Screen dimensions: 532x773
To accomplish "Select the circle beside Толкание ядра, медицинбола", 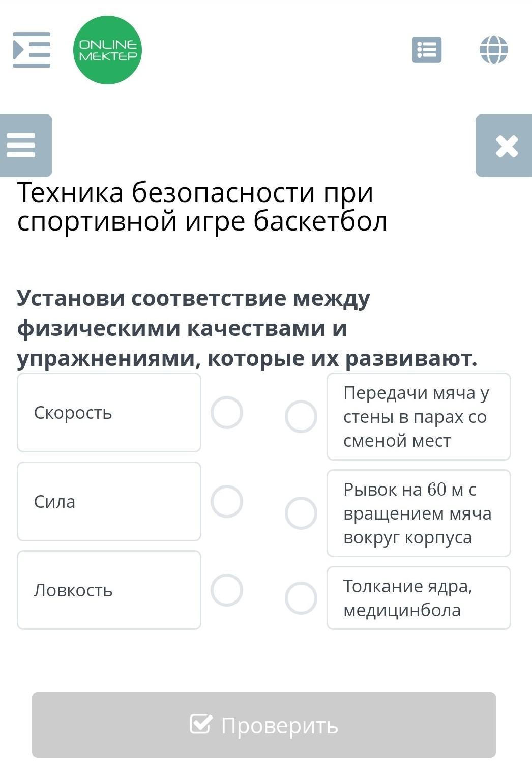I will (301, 598).
